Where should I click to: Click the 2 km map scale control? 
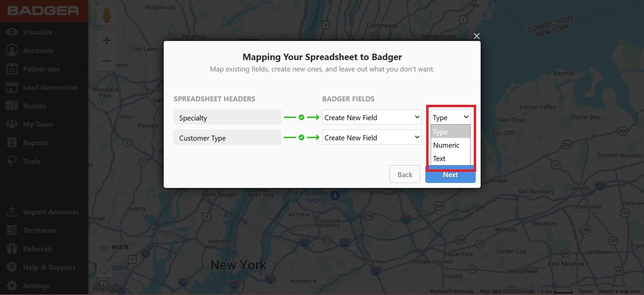coord(556,291)
